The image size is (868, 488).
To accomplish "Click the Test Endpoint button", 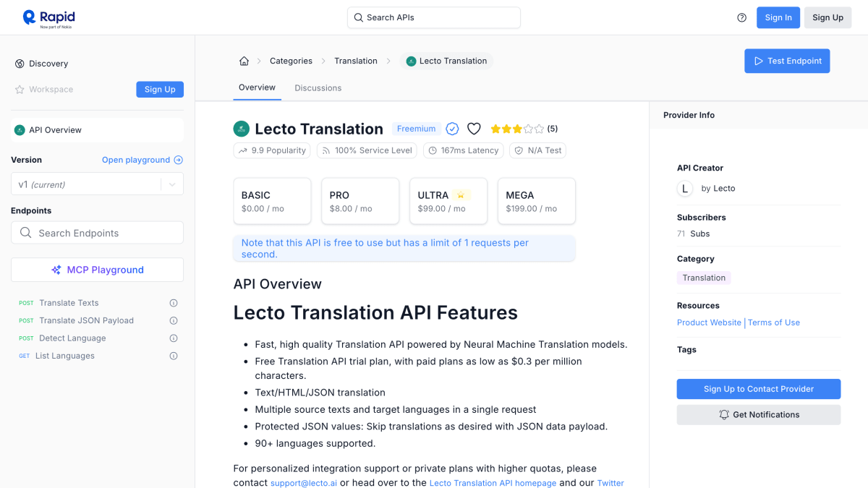I will click(x=787, y=61).
